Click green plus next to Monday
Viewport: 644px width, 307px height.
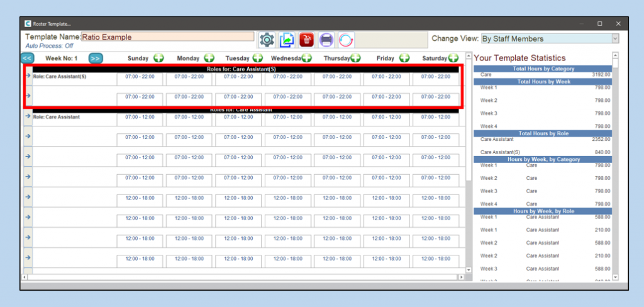(x=209, y=58)
